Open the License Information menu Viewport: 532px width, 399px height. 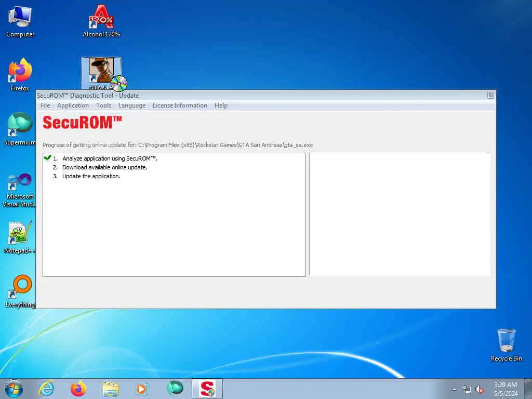[180, 105]
